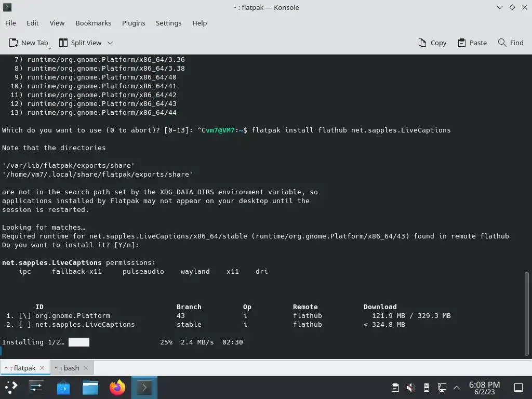Click the 'XDG_DATA_DIRS' text in the warning
This screenshot has height=399, width=532.
tap(187, 192)
